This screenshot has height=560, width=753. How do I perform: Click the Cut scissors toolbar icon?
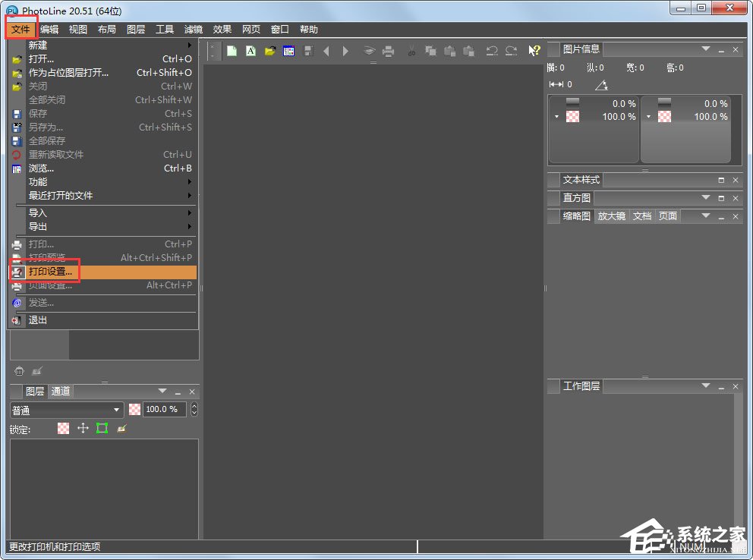point(411,50)
